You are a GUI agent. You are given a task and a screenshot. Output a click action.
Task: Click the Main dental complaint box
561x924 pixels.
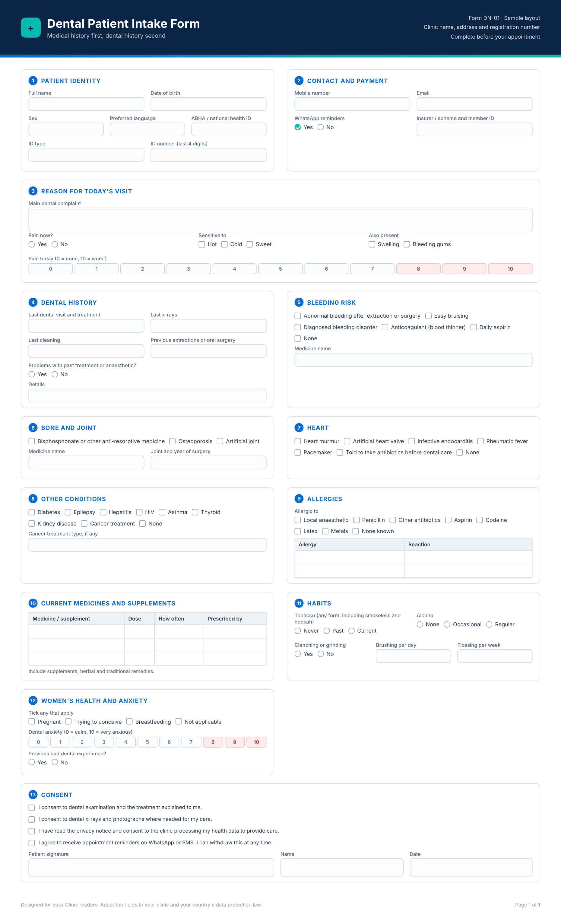tap(280, 220)
